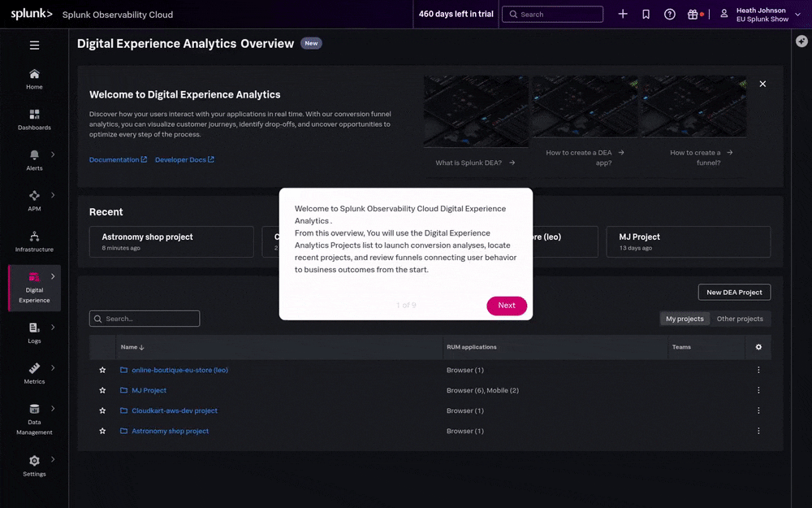Image resolution: width=812 pixels, height=508 pixels.
Task: Open Astronomy shop project link in table
Action: [x=170, y=431]
